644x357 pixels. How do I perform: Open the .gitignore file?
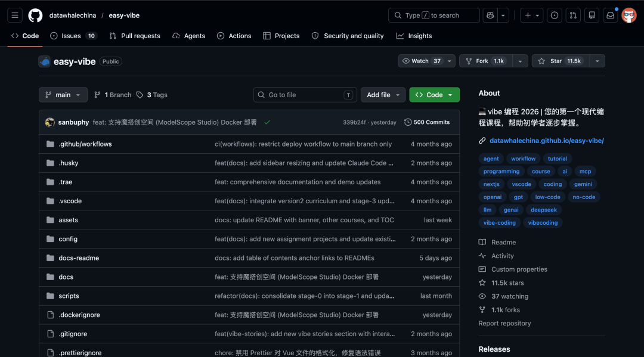(x=73, y=334)
